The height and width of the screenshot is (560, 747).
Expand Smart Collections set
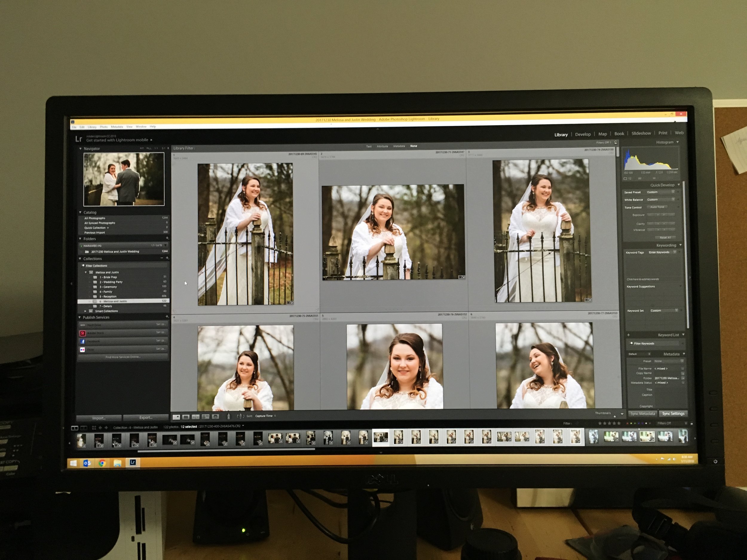[x=85, y=311]
